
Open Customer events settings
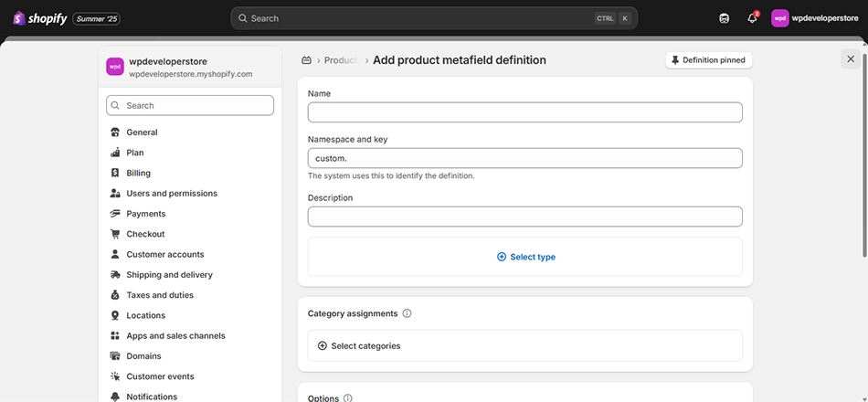coord(160,376)
